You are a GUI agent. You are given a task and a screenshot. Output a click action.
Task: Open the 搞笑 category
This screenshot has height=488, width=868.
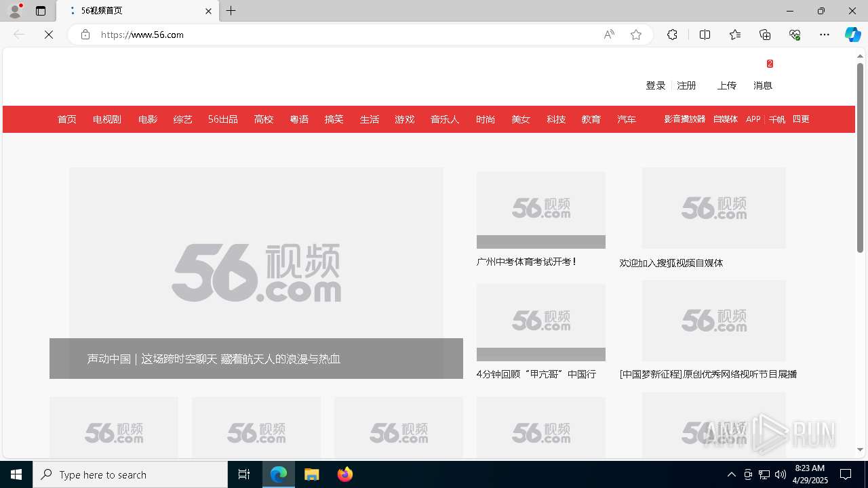334,119
